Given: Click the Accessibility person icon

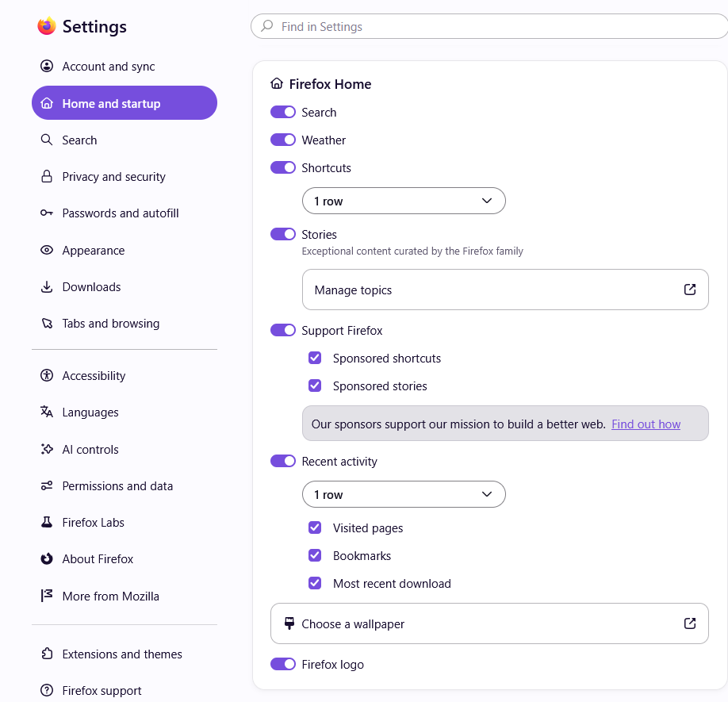Looking at the screenshot, I should [x=47, y=375].
